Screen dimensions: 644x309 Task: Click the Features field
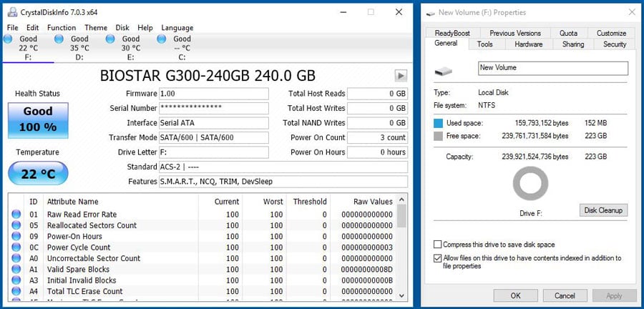pyautogui.click(x=283, y=182)
